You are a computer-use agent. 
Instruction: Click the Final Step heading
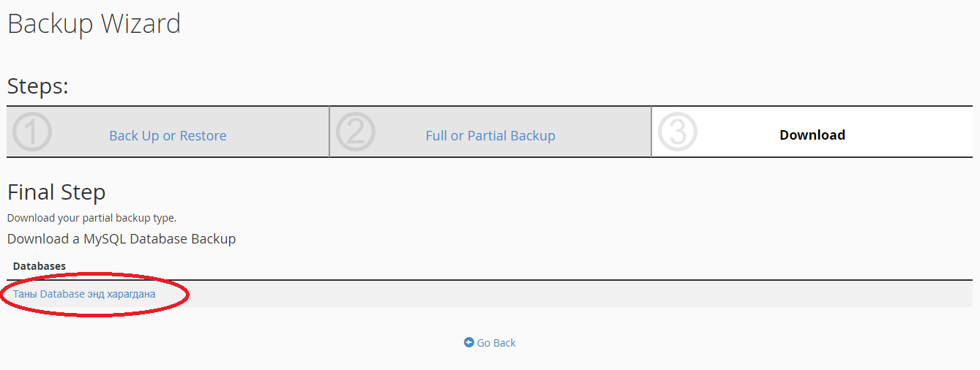tap(56, 192)
